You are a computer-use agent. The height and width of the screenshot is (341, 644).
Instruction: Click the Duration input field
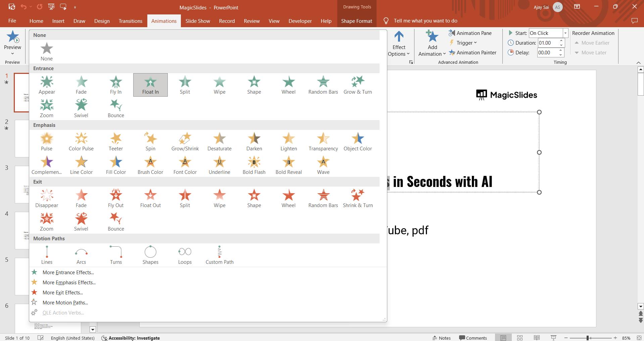(548, 43)
